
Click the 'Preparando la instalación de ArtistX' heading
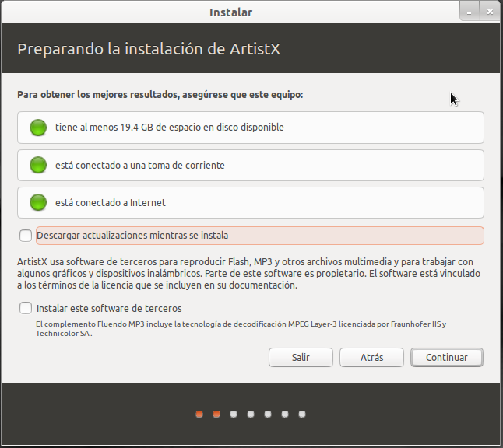[x=149, y=49]
